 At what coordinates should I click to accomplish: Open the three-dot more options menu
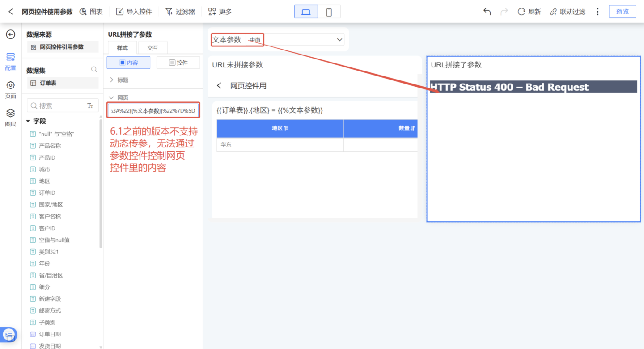pyautogui.click(x=597, y=12)
